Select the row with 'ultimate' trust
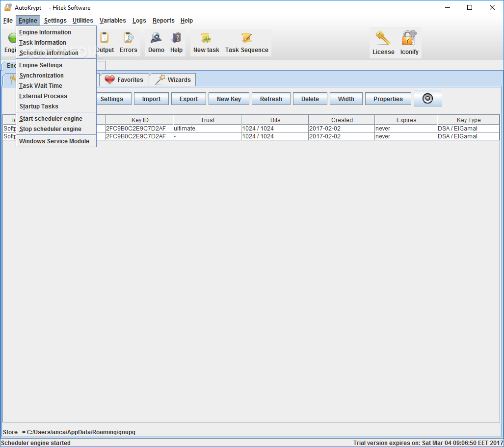 (x=251, y=128)
